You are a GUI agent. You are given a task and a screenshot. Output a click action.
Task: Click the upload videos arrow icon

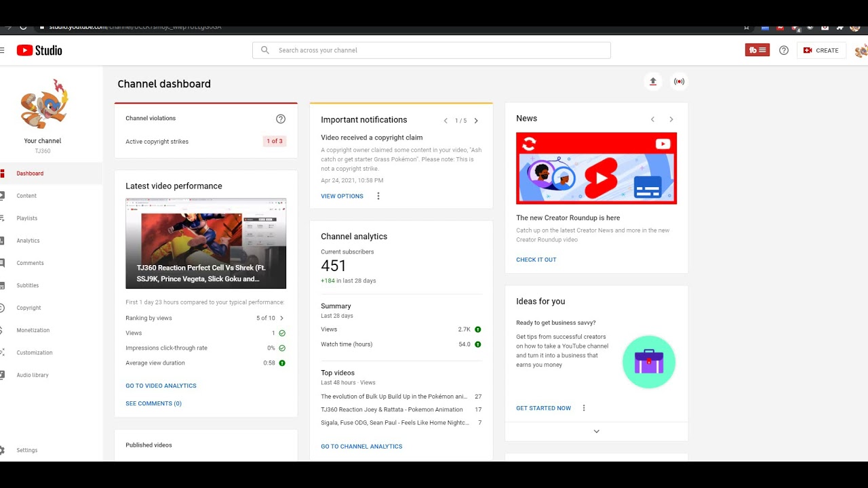(653, 81)
